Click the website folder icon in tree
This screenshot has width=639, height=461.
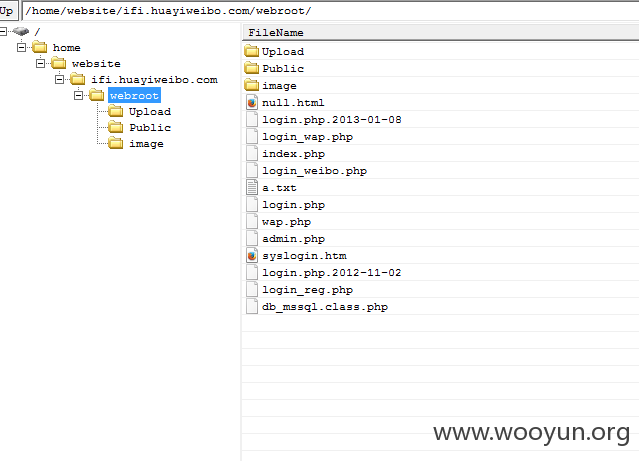point(59,63)
